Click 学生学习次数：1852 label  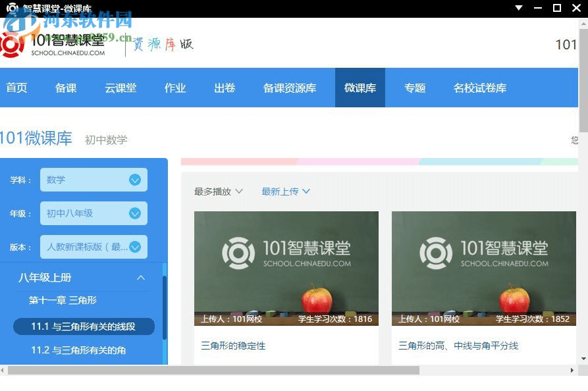coord(533,319)
